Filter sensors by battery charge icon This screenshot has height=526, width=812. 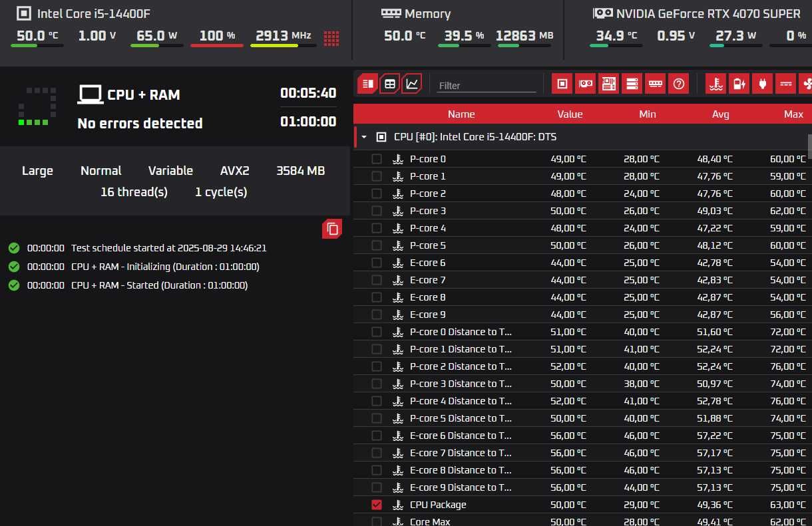[x=739, y=84]
